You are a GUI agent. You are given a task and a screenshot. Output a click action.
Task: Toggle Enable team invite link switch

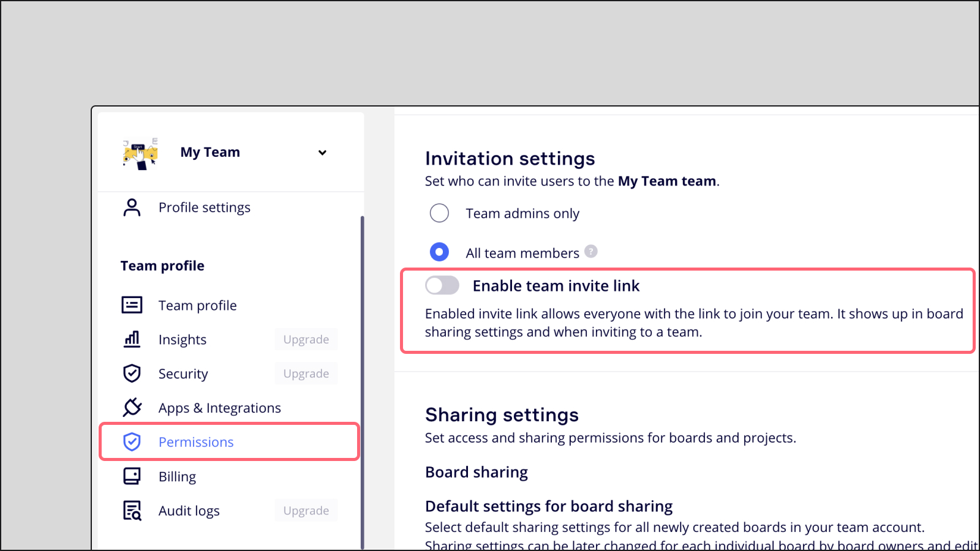coord(442,285)
